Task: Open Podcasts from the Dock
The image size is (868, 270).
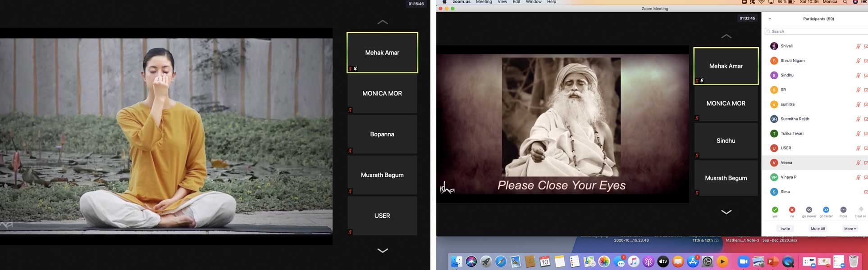Action: pyautogui.click(x=648, y=261)
